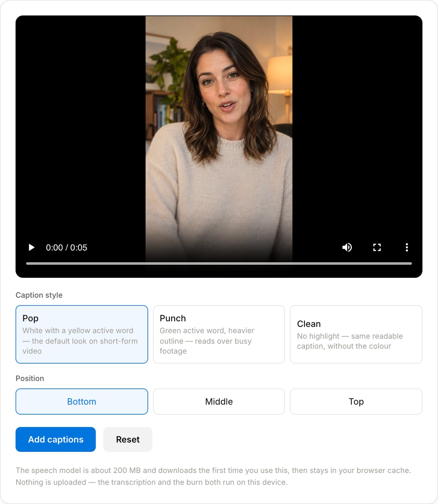438x504 pixels.
Task: Click the Caption style label
Action: [39, 295]
